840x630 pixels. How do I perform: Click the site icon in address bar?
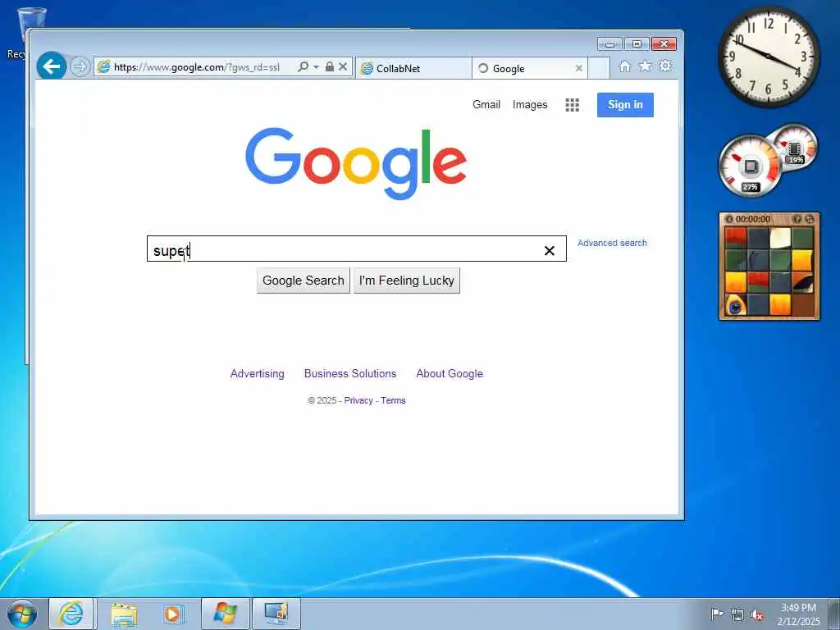(104, 67)
